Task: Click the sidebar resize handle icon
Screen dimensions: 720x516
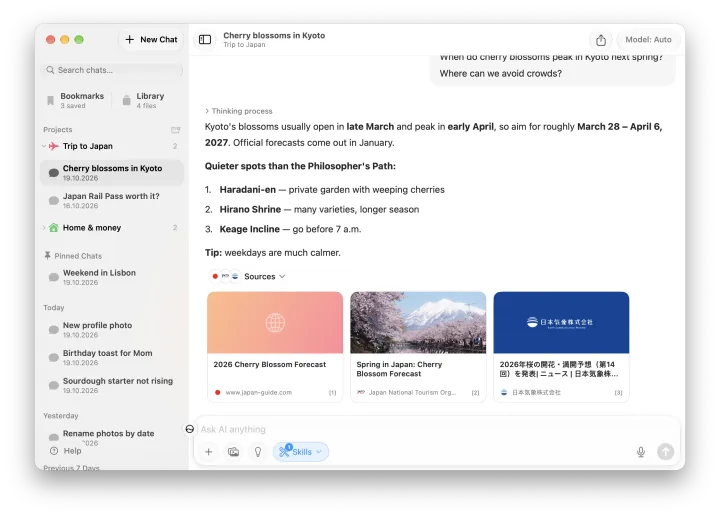Action: 190,429
